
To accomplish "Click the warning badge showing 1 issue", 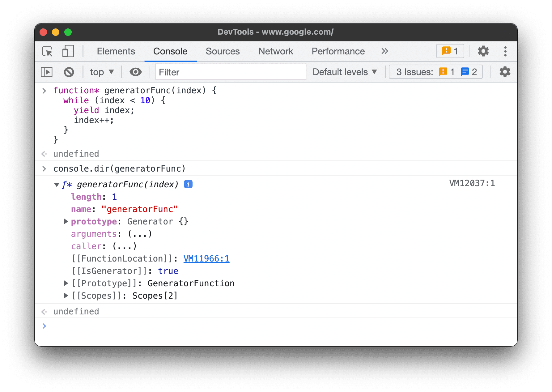I will (x=450, y=51).
